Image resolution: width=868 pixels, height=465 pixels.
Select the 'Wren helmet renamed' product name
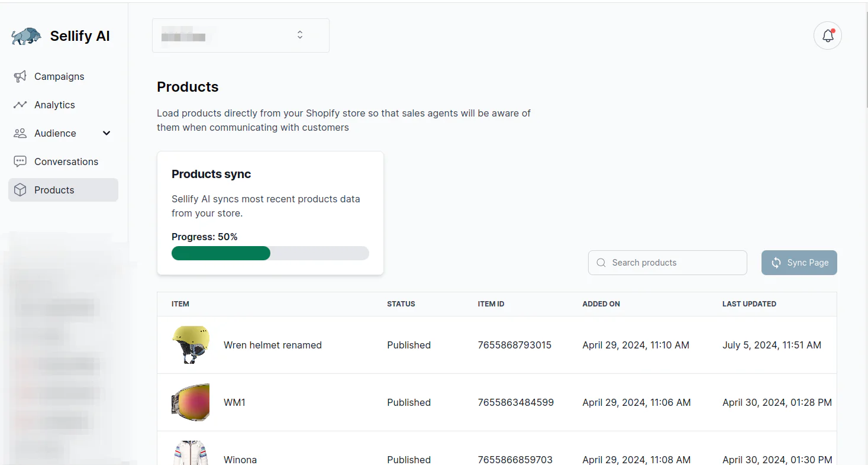tap(273, 345)
